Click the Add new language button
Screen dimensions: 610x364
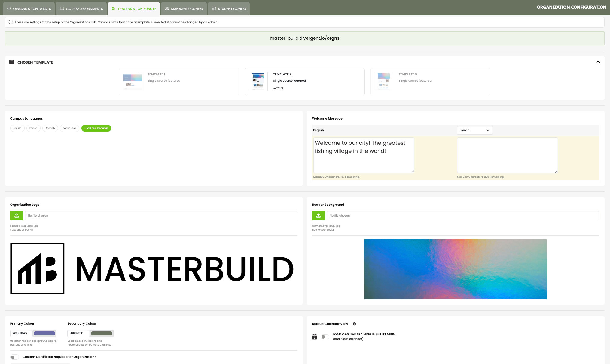tap(96, 128)
